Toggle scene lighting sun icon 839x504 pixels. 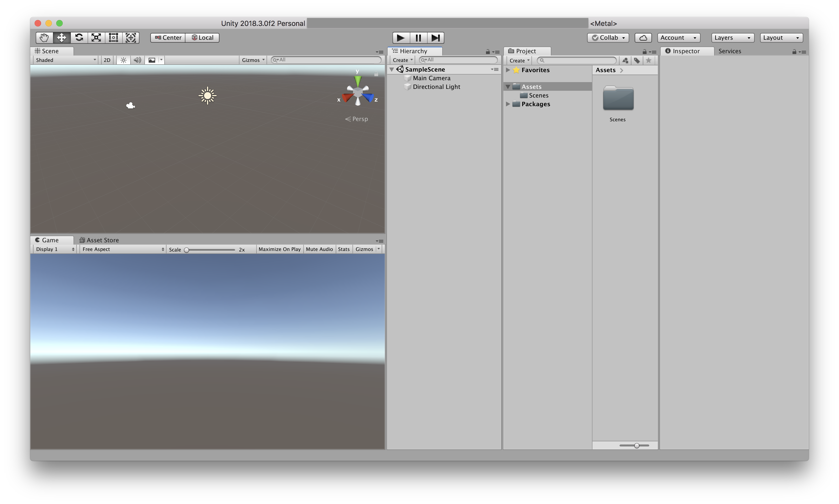(123, 60)
